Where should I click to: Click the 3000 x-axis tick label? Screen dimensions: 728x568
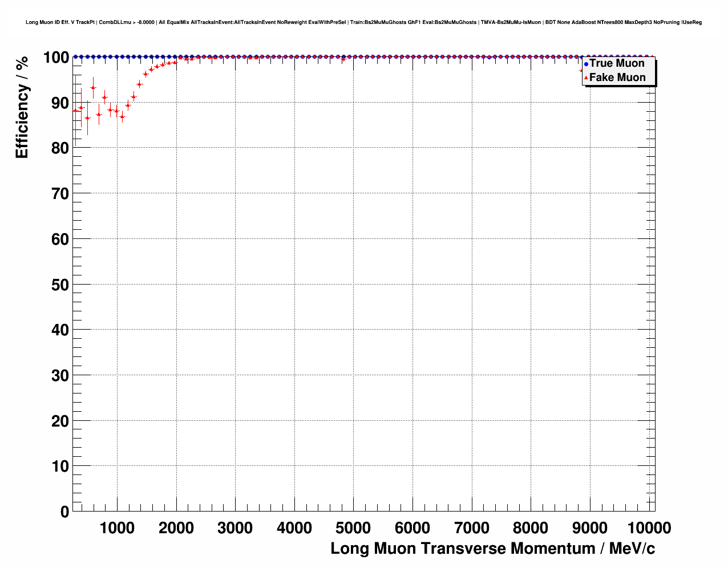pyautogui.click(x=235, y=528)
